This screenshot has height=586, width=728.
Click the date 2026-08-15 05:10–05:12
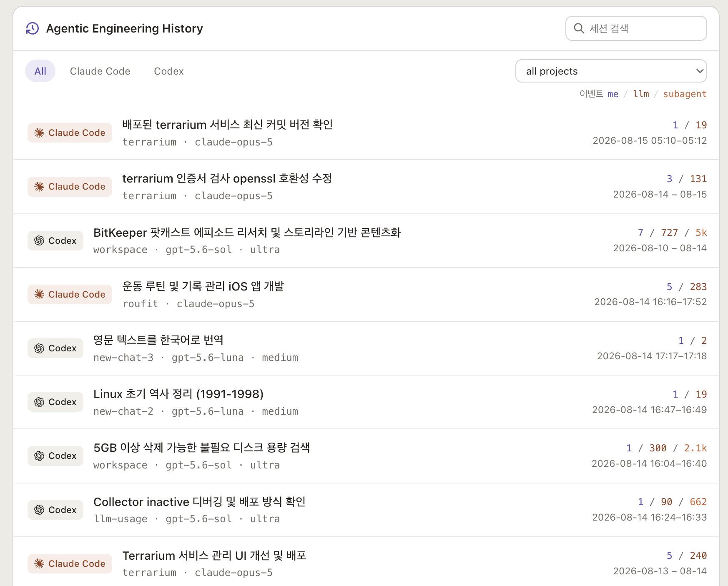(x=650, y=140)
